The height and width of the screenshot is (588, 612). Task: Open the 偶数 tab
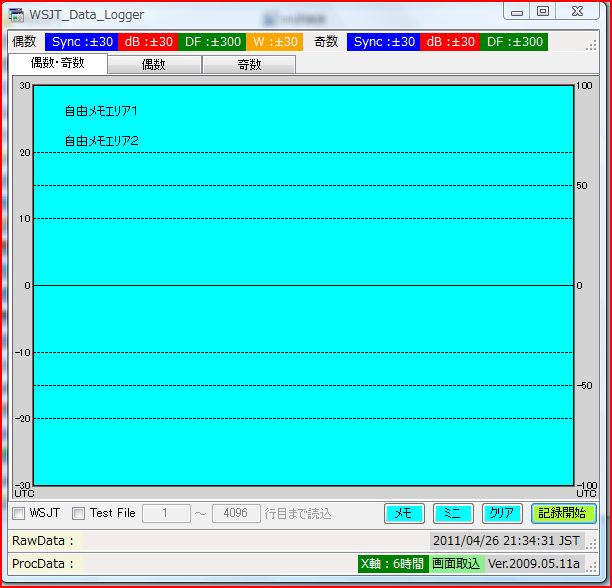click(153, 65)
